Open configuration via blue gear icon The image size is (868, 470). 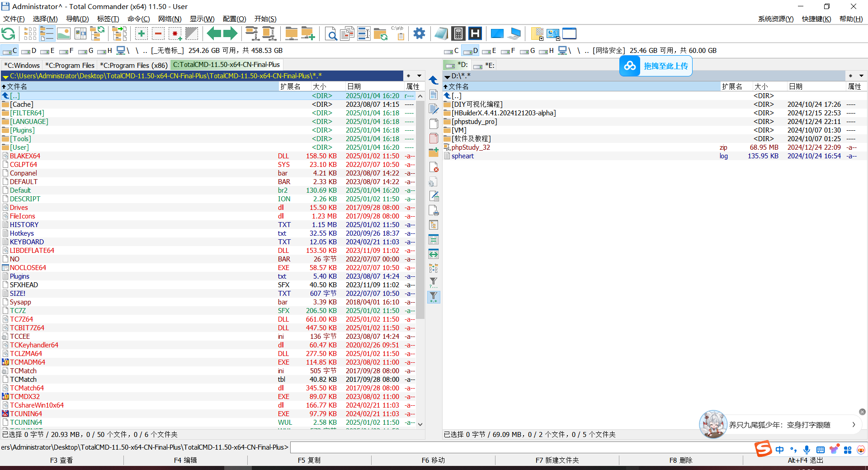pyautogui.click(x=419, y=33)
